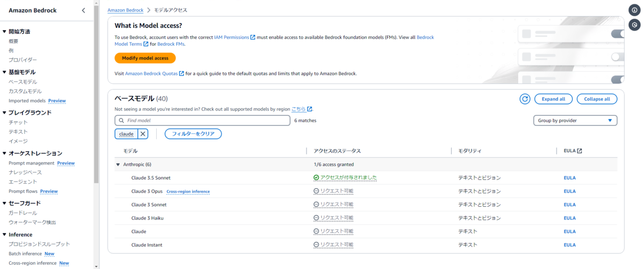Open プロビジョンドスループット in the sidebar
The image size is (644, 269).
39,244
